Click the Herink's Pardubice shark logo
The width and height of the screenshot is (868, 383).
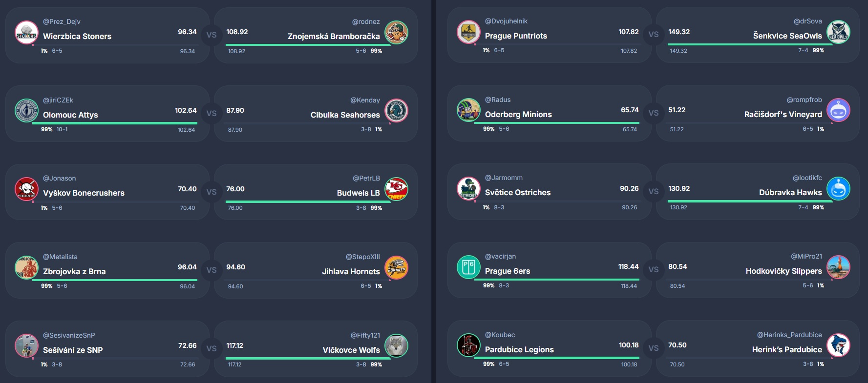tap(838, 345)
